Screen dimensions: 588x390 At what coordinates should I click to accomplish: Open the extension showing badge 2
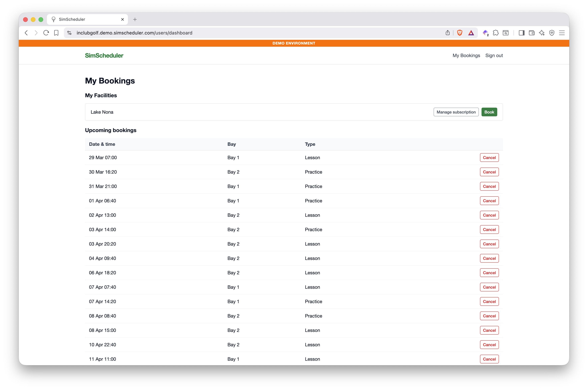coord(485,33)
